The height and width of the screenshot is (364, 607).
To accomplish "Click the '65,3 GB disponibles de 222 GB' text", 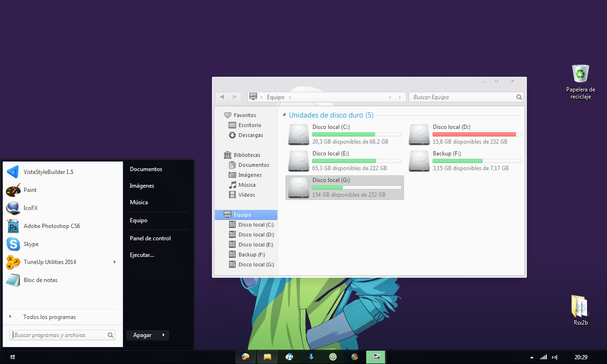I will [x=349, y=168].
